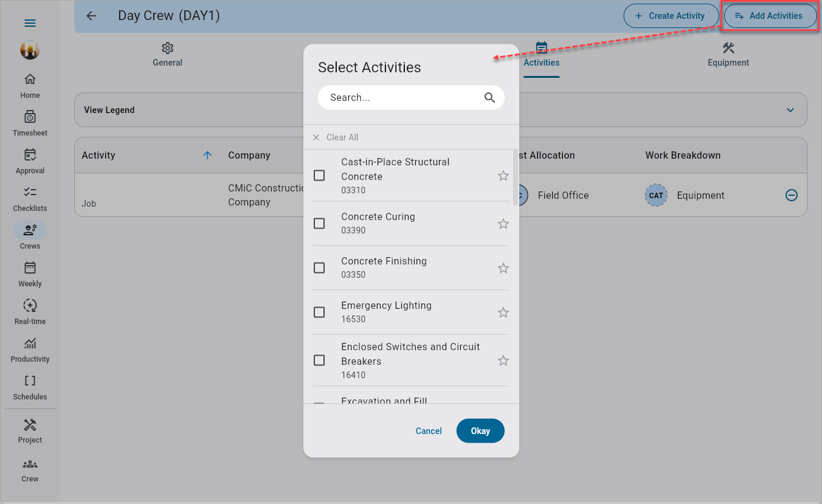The height and width of the screenshot is (504, 822).
Task: Check the Concrete Curing checkbox
Action: (x=319, y=224)
